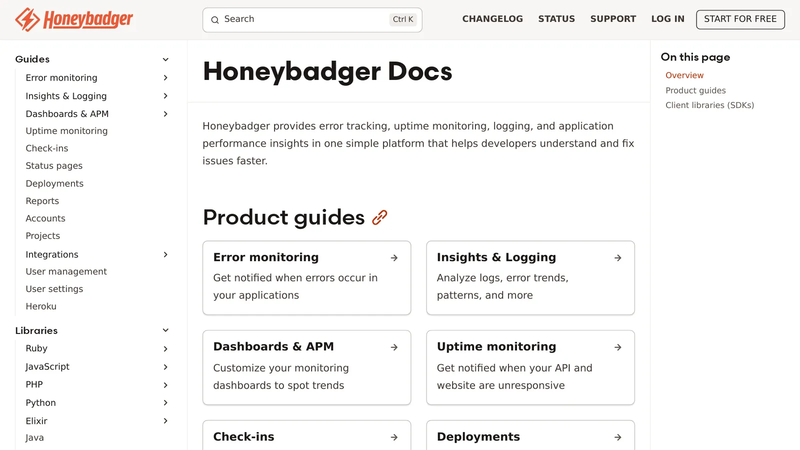
Task: Collapse the Guides section chevron
Action: pyautogui.click(x=165, y=59)
